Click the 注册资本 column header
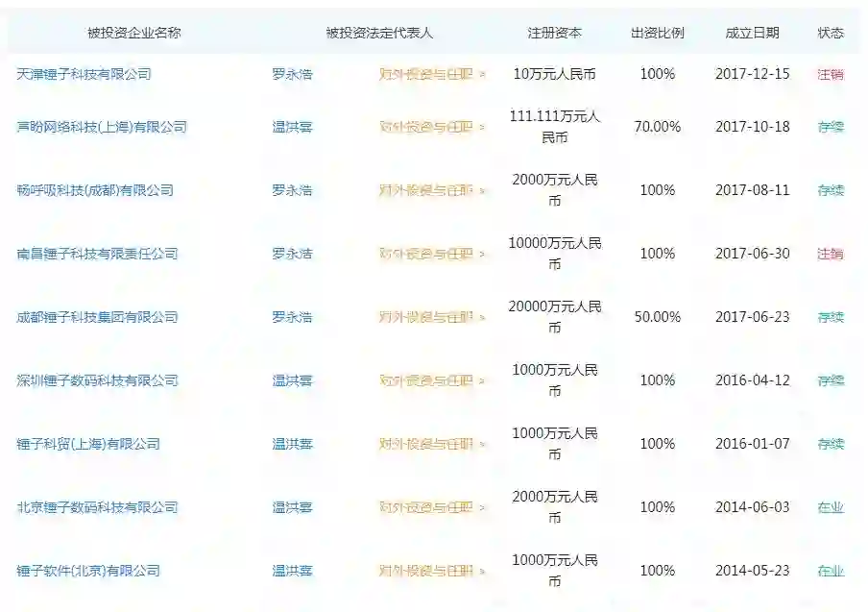Viewport: 868px width, 612px height. (x=554, y=33)
